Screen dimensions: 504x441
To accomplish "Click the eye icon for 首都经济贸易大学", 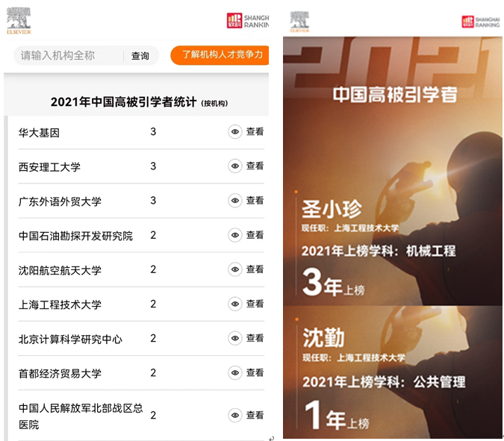I will click(x=235, y=372).
